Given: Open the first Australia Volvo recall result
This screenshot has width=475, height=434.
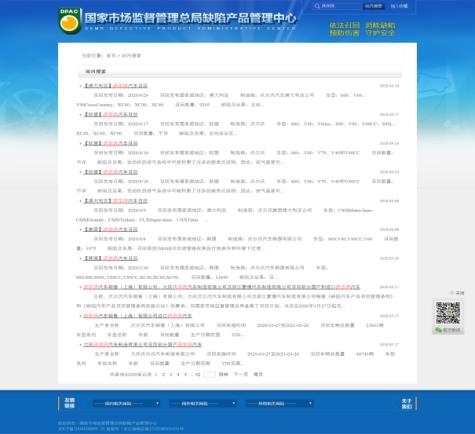Looking at the screenshot, I should (115, 86).
